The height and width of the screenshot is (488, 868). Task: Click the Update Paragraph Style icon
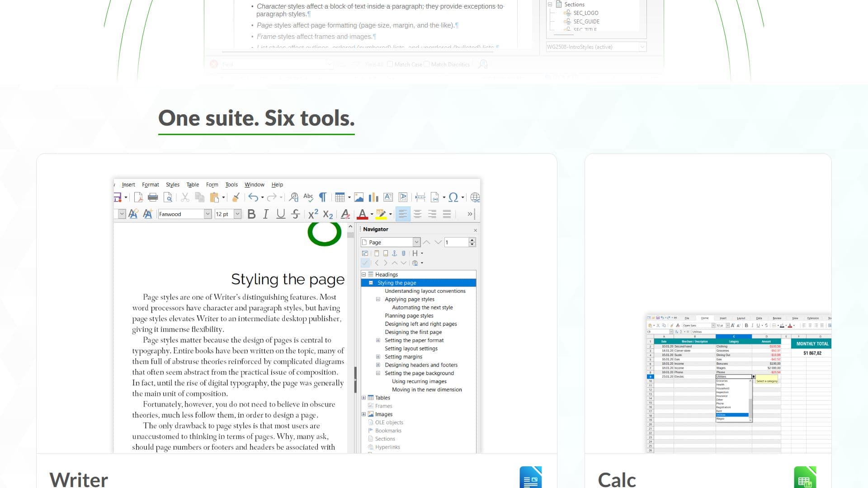(x=133, y=214)
